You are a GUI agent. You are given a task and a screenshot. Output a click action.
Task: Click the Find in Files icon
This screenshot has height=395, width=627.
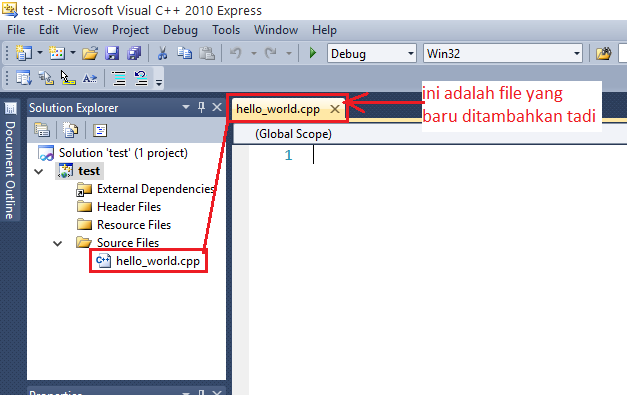[603, 53]
